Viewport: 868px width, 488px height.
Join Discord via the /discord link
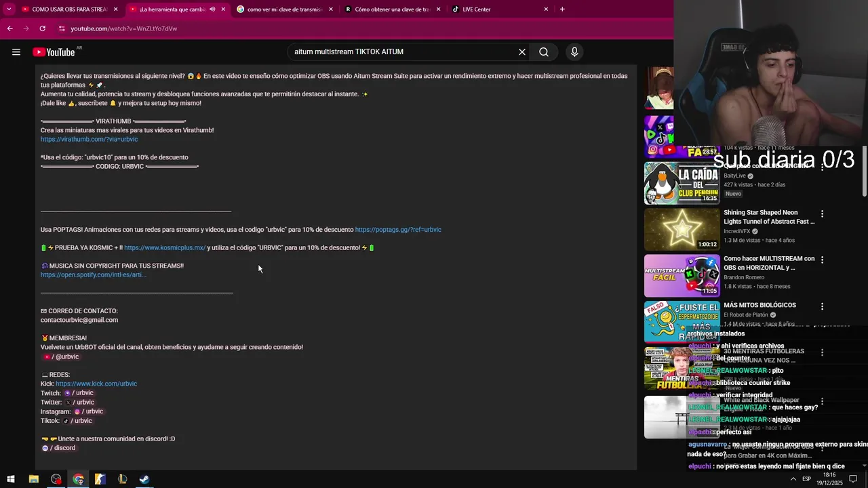point(58,448)
